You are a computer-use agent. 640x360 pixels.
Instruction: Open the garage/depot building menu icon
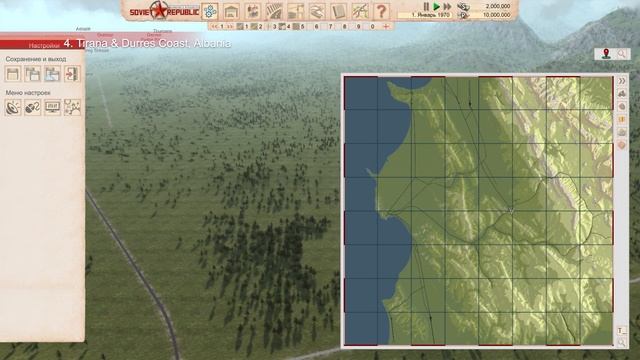click(231, 11)
